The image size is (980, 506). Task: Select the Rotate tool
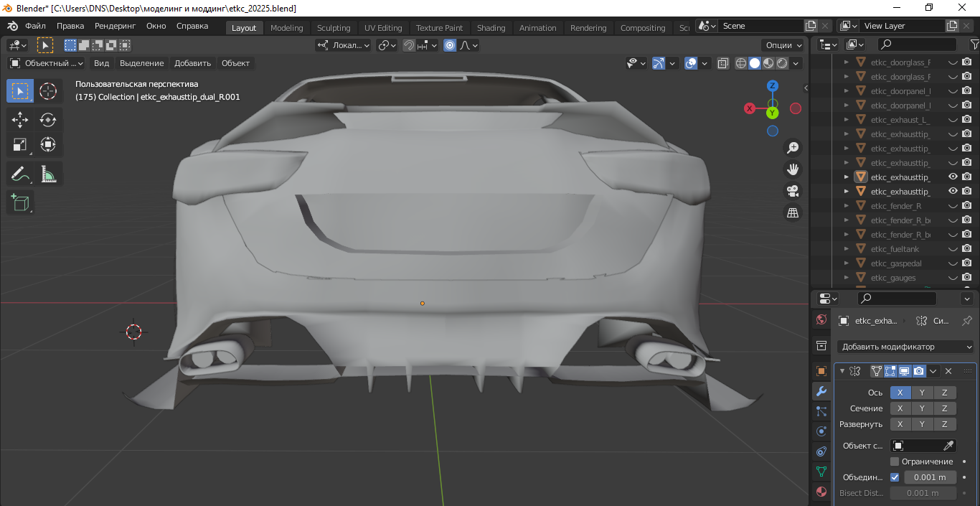click(x=48, y=119)
